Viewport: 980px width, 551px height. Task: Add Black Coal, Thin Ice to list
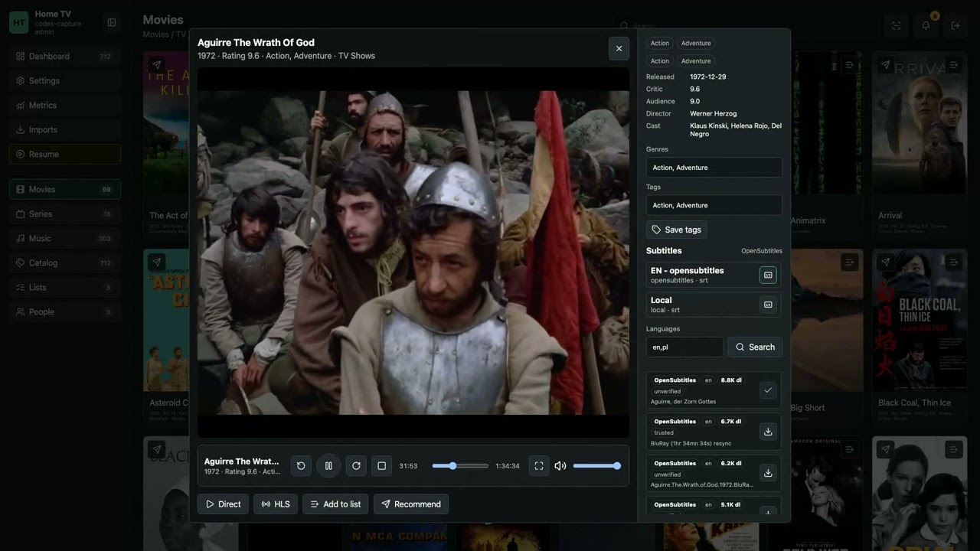pyautogui.click(x=954, y=262)
